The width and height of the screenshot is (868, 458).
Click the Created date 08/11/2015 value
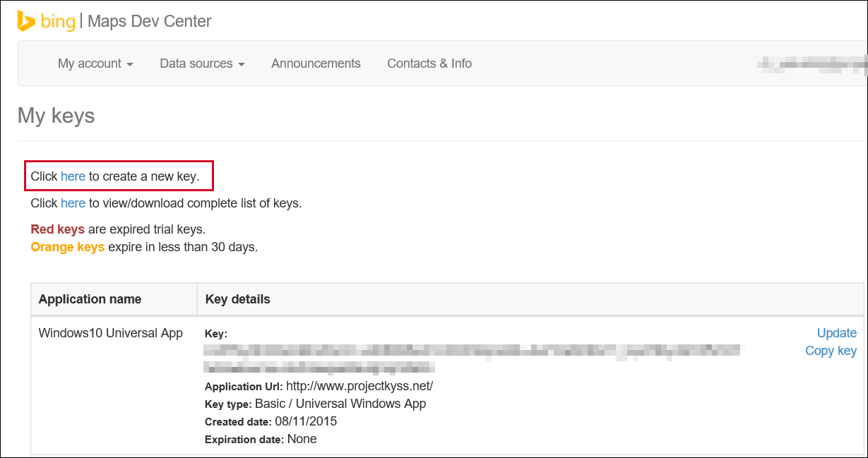click(306, 421)
